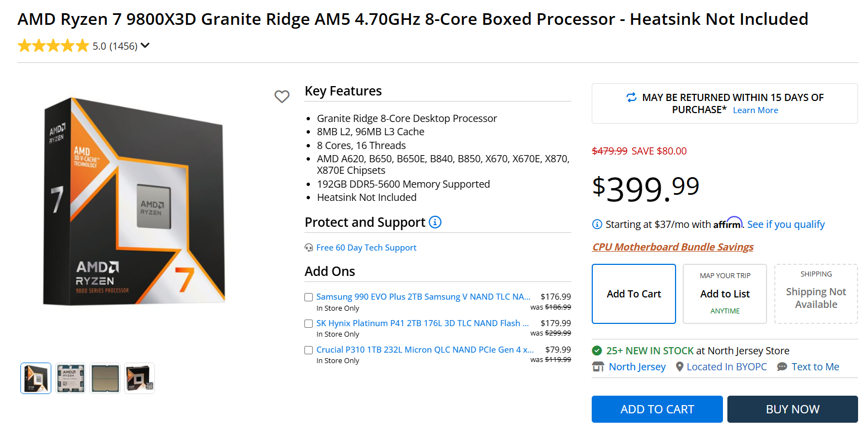
Task: Click the heart wishlist icon
Action: pos(282,97)
